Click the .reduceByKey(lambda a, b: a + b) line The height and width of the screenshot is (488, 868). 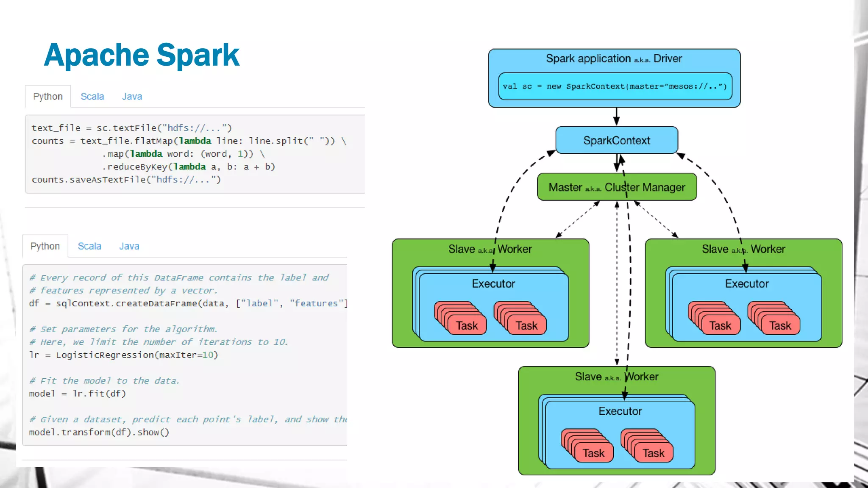click(x=189, y=167)
